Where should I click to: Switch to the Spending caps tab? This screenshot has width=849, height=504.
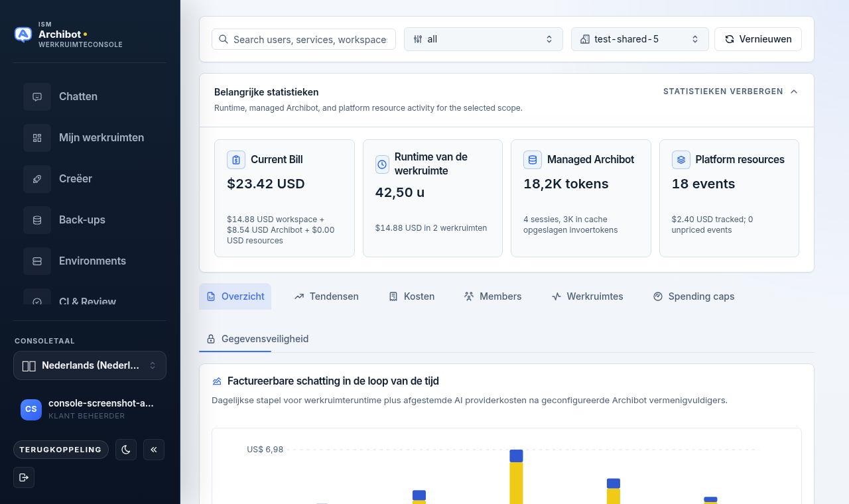click(x=694, y=296)
